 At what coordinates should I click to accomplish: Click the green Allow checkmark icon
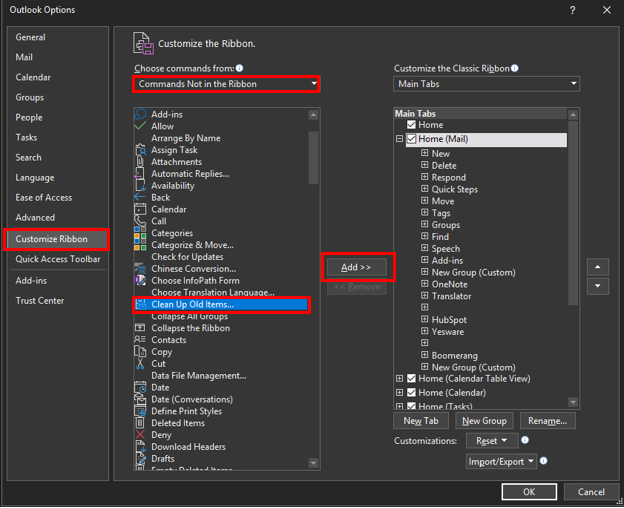coord(140,126)
